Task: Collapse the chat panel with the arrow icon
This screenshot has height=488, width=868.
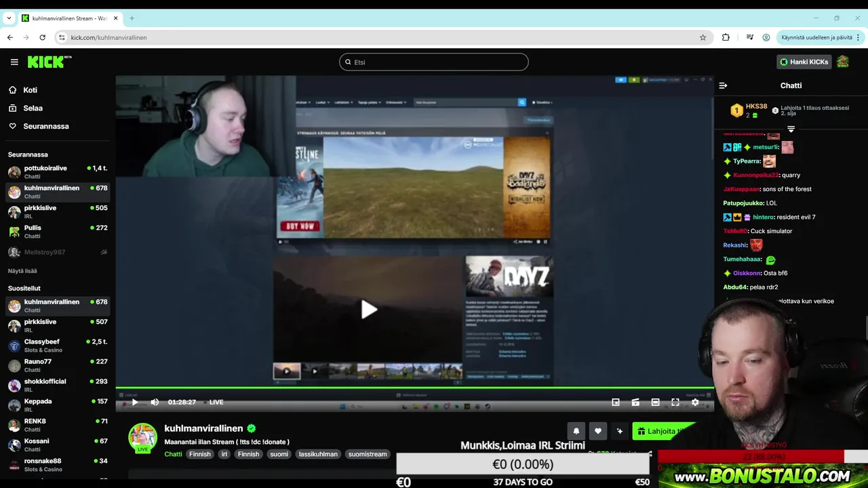Action: tap(723, 85)
